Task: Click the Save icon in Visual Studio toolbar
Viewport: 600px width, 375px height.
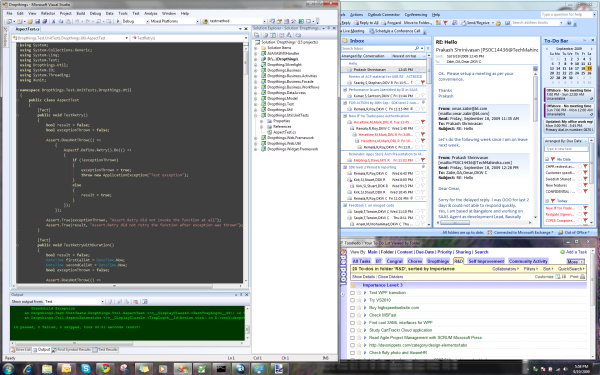Action: pyautogui.click(x=37, y=21)
